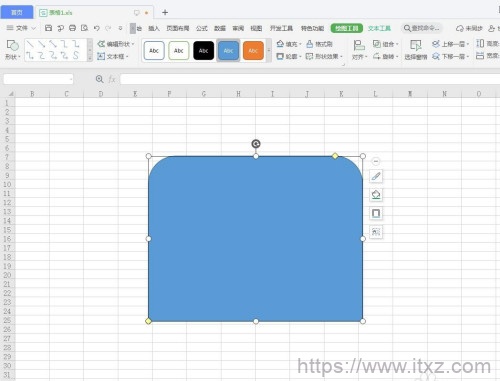This screenshot has height=381, width=500.
Task: Click the pen outline icon beside shape
Action: [376, 176]
